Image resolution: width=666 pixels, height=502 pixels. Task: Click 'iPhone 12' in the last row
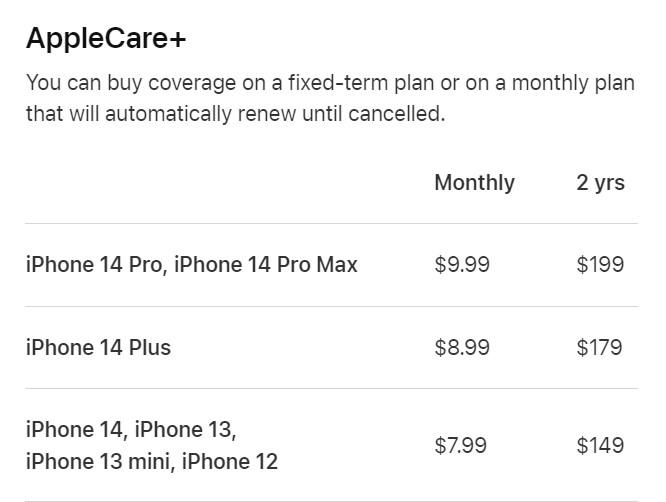coord(230,462)
